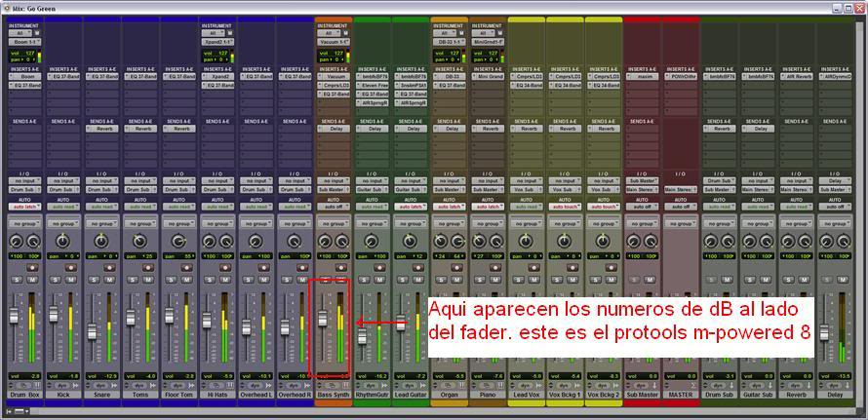868x420 pixels.
Task: Mute the Toms track
Action: [148, 280]
